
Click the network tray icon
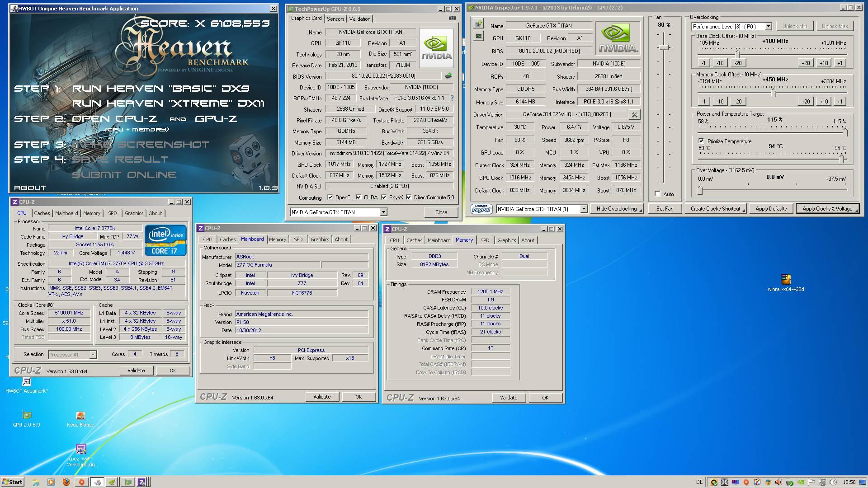coord(822,482)
